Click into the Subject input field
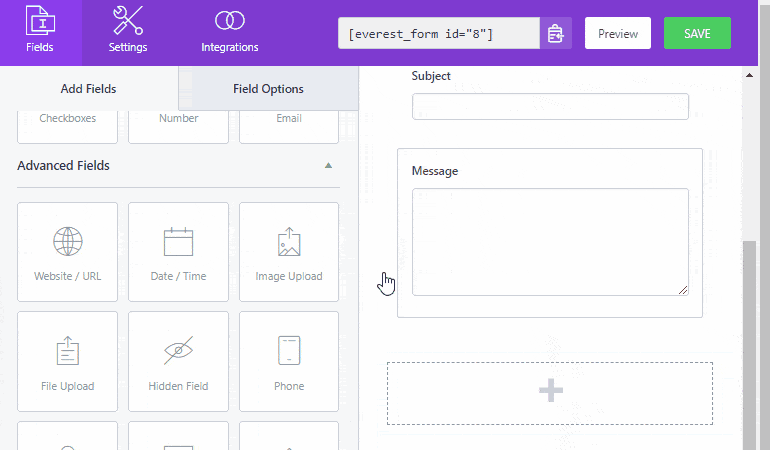 (550, 107)
